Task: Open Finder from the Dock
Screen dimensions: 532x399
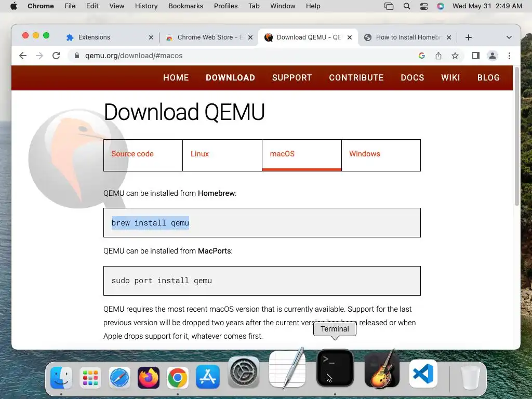Action: [61, 377]
